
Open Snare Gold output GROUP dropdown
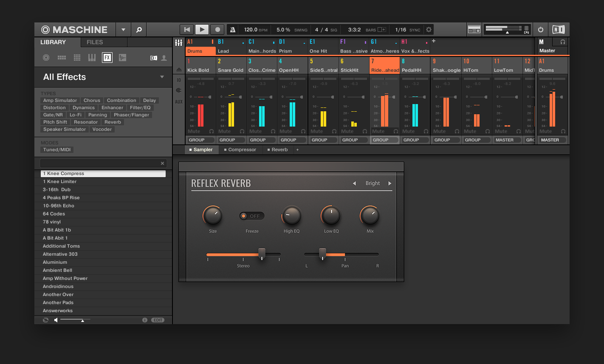231,140
